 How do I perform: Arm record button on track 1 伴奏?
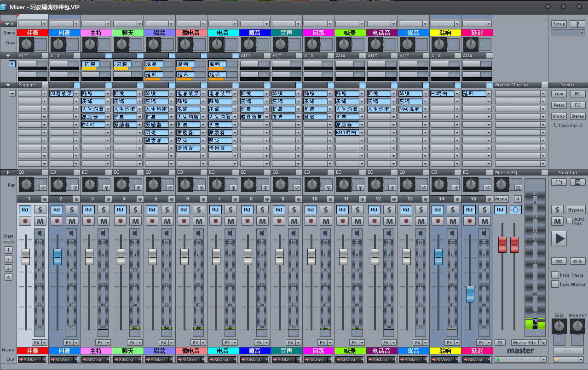(25, 221)
